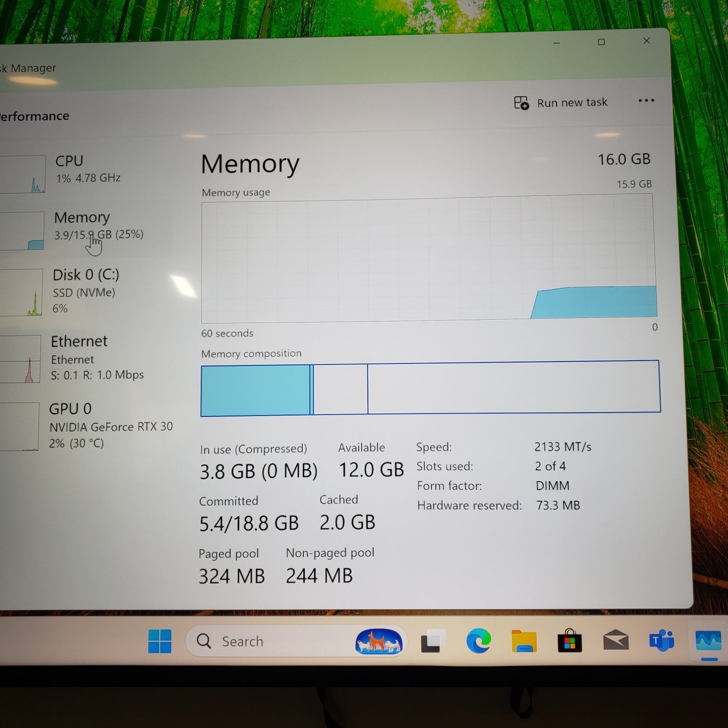Select Memory in the performance sidebar
Viewport: 728px width, 728px height.
click(x=82, y=218)
